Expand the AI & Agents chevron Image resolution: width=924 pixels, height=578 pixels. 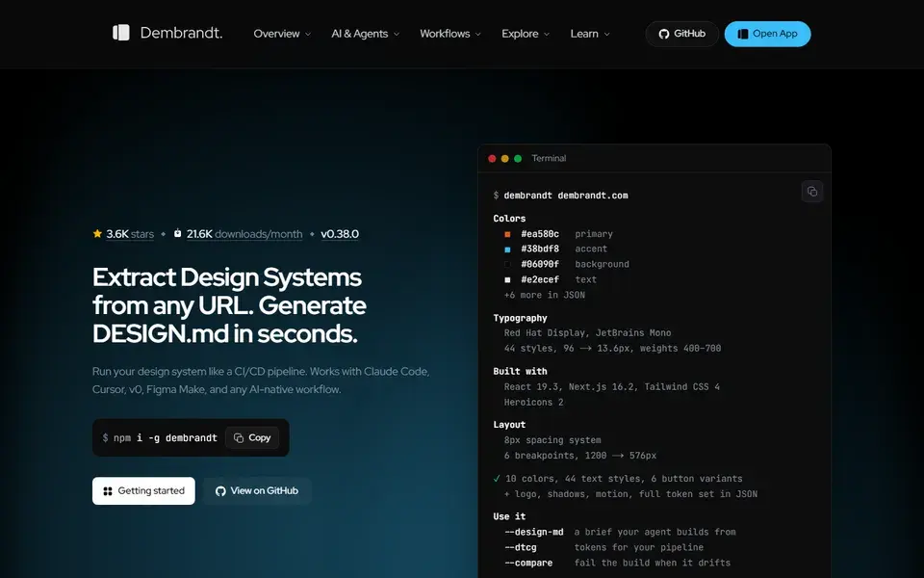point(396,35)
